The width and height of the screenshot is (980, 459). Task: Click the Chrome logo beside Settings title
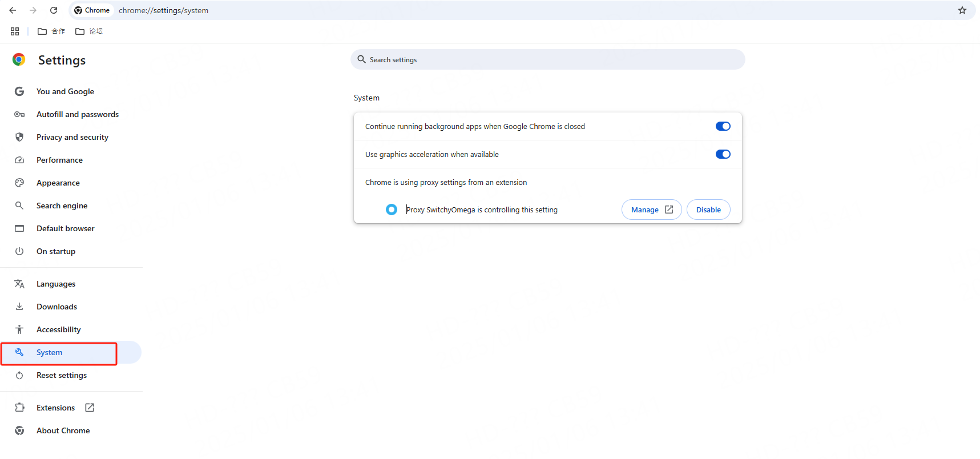pyautogui.click(x=19, y=60)
